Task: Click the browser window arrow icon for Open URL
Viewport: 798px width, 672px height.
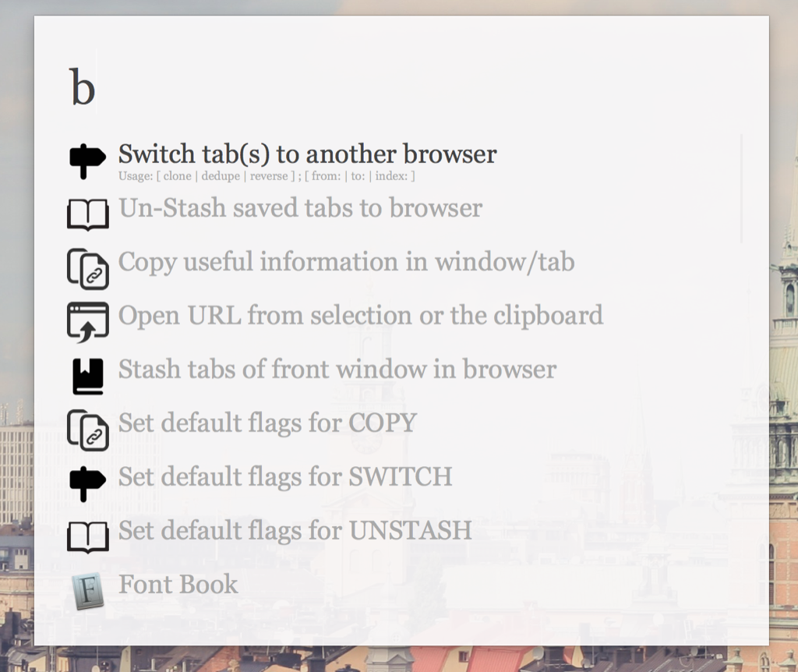Action: click(87, 322)
